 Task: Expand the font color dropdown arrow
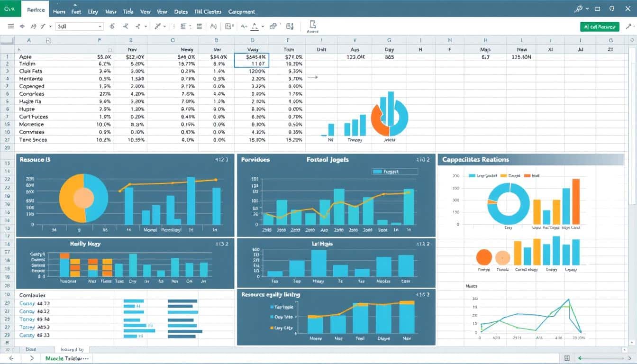(263, 27)
